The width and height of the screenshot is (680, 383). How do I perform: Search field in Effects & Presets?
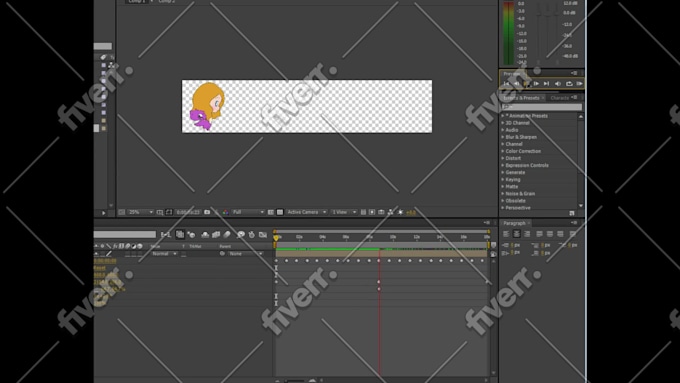tap(541, 107)
